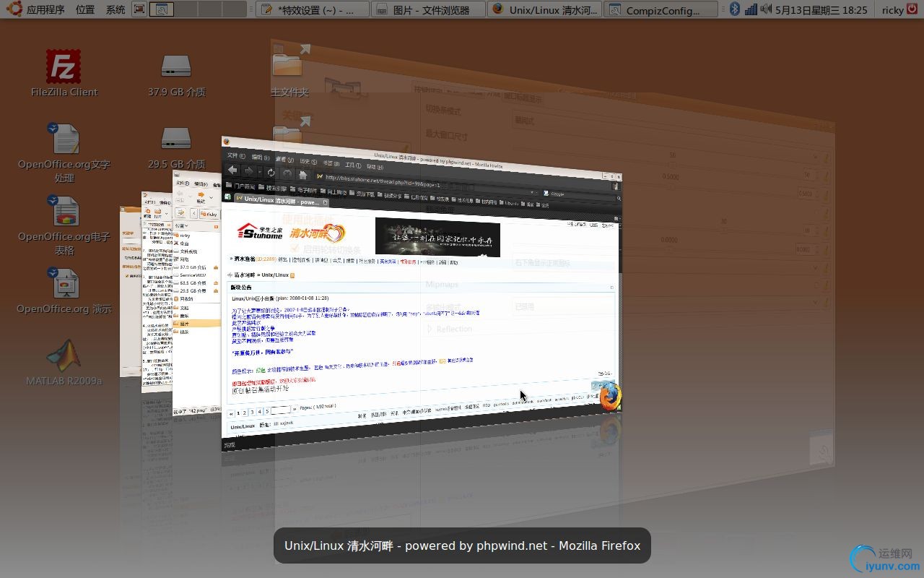Image resolution: width=924 pixels, height=578 pixels.
Task: Switch to the CompizConfig taskbar button
Action: [661, 9]
